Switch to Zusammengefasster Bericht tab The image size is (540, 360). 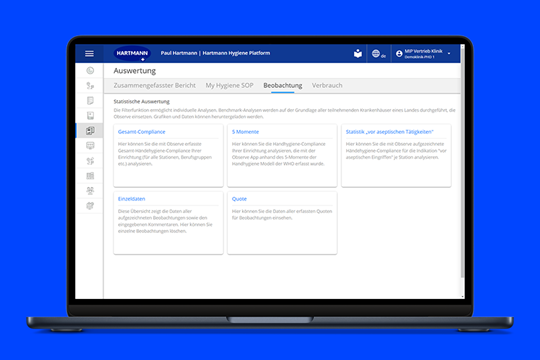coord(154,85)
